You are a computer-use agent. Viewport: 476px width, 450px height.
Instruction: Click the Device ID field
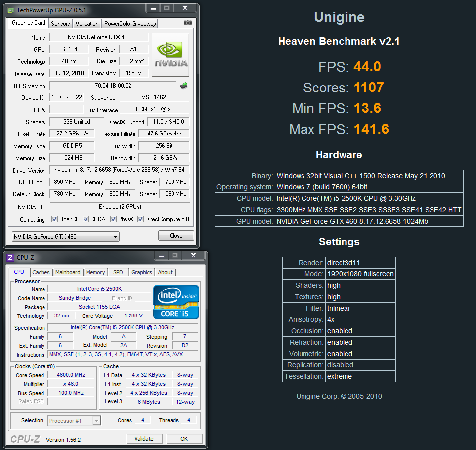[67, 97]
